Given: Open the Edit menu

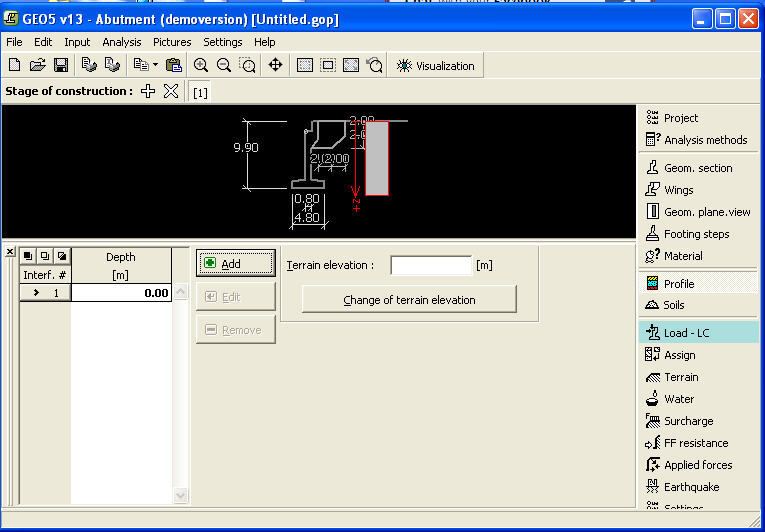Looking at the screenshot, I should coord(43,42).
